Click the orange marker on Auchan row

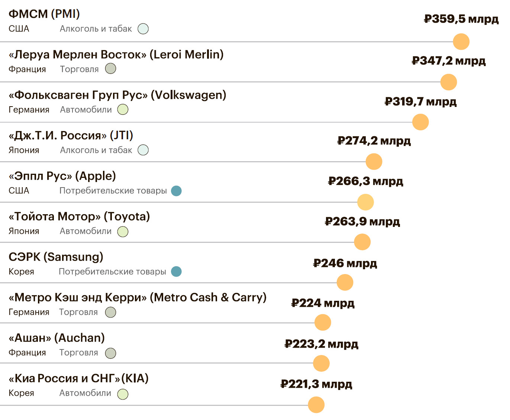point(321,363)
